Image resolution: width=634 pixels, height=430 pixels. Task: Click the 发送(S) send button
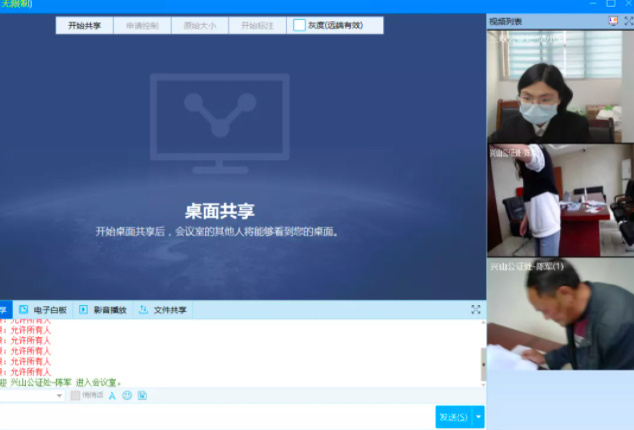click(454, 417)
